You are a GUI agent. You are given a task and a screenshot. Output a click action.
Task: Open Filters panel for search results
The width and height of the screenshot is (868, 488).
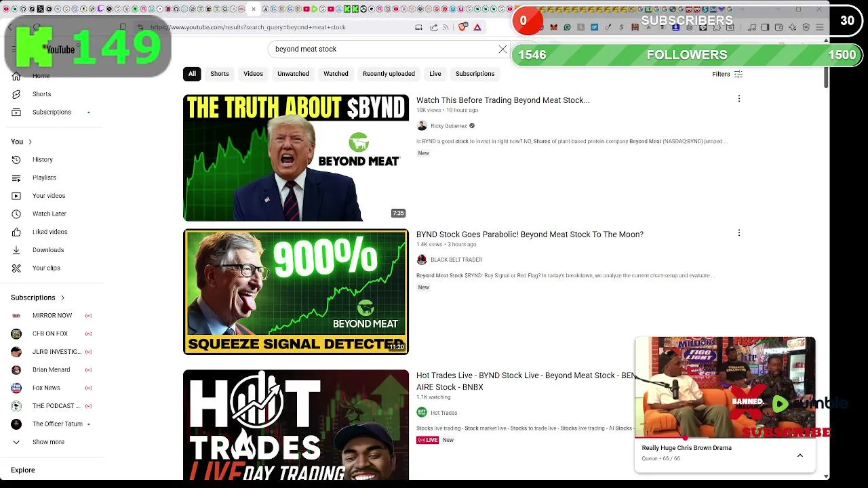coord(727,74)
